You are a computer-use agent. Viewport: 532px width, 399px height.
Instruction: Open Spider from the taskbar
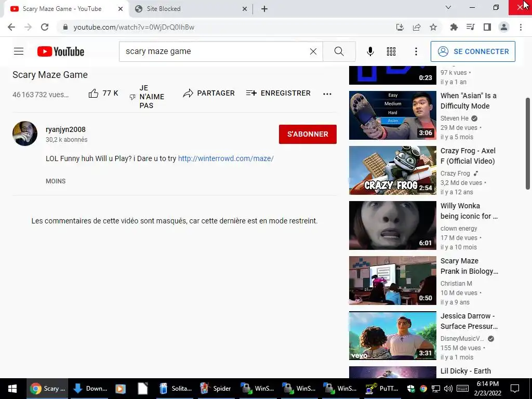(217, 389)
